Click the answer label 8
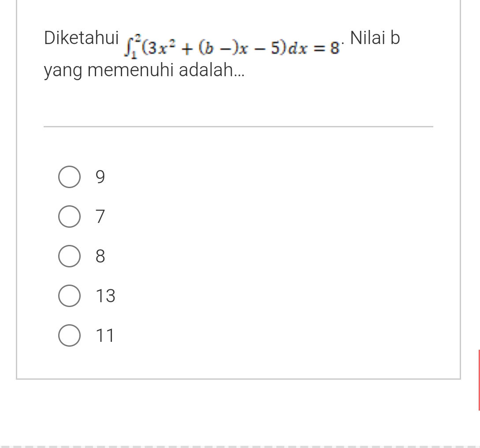 point(100,256)
